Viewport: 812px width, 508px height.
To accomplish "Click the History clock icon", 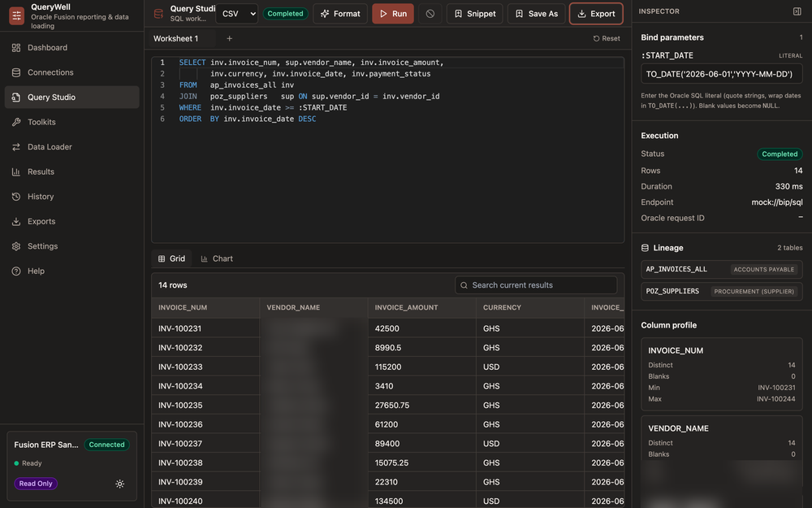I will coord(16,197).
